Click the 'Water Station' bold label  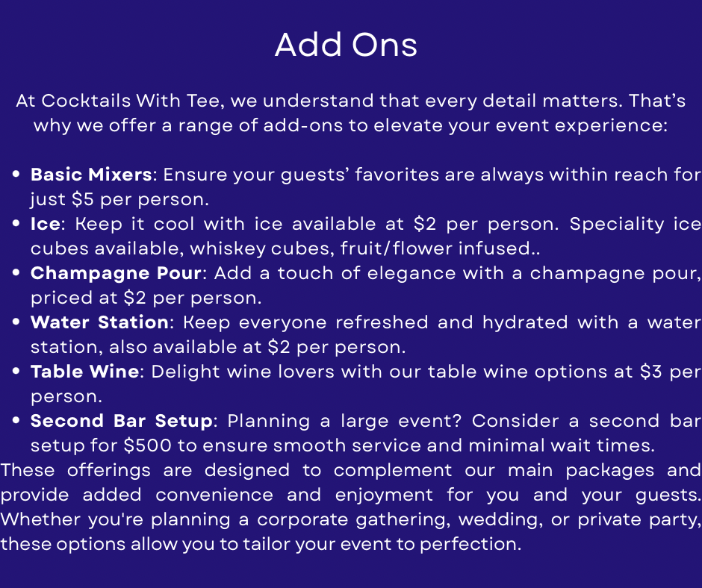click(x=99, y=322)
